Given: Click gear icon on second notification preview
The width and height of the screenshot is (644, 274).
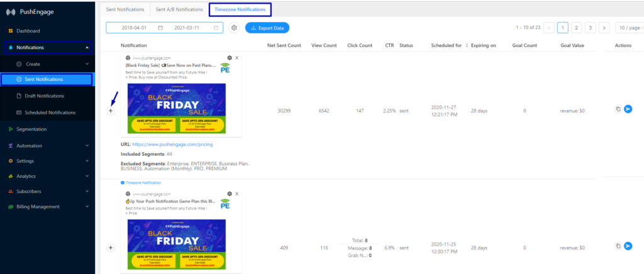Looking at the screenshot, I should tap(230, 194).
